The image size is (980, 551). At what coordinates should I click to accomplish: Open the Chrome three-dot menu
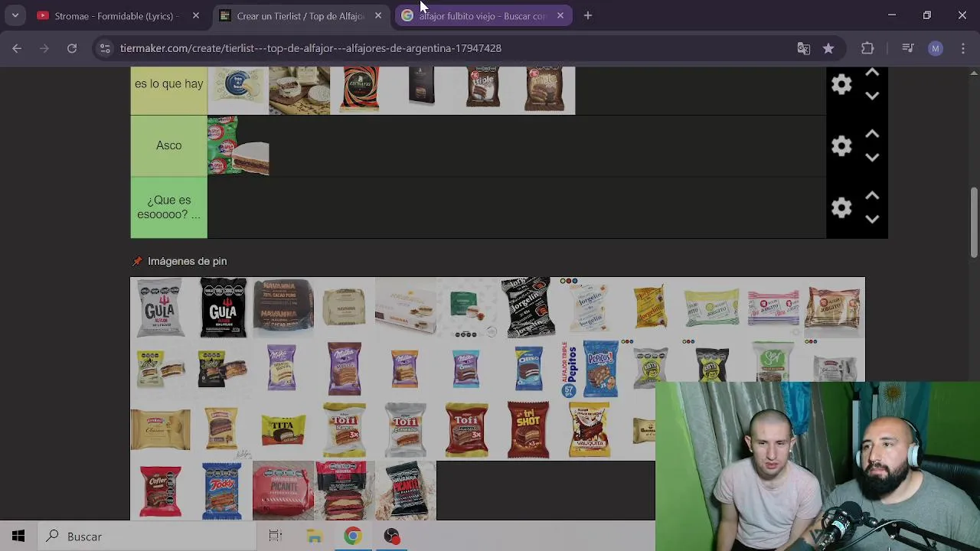click(x=963, y=48)
